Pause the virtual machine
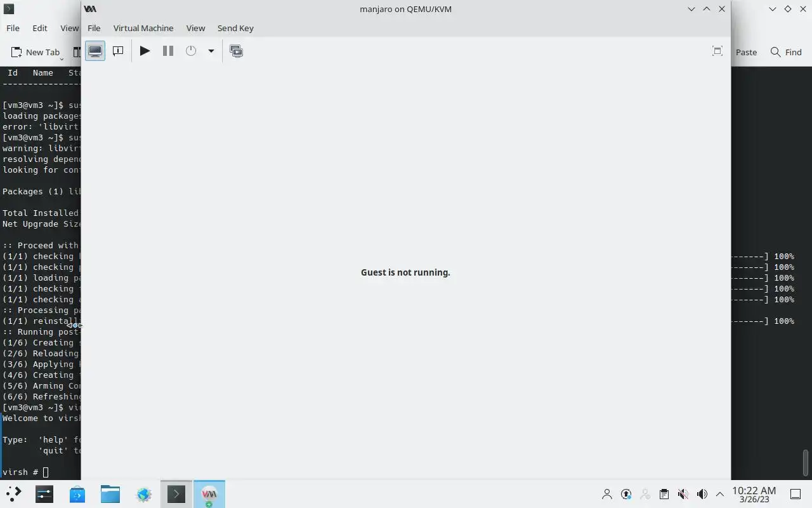Screen dimensions: 812x508 (x=168, y=51)
